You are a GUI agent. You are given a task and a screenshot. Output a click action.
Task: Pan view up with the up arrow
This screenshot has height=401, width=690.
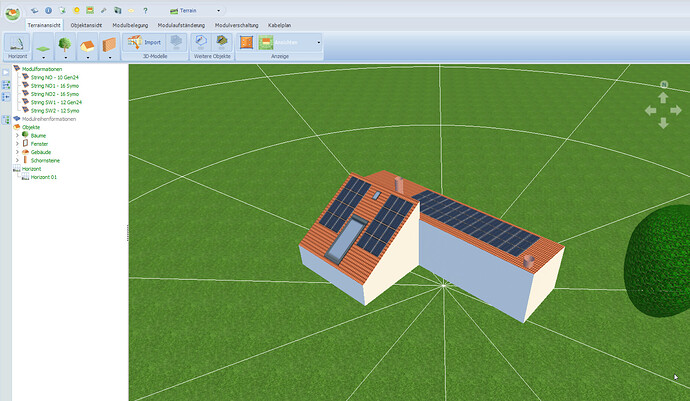tap(664, 97)
